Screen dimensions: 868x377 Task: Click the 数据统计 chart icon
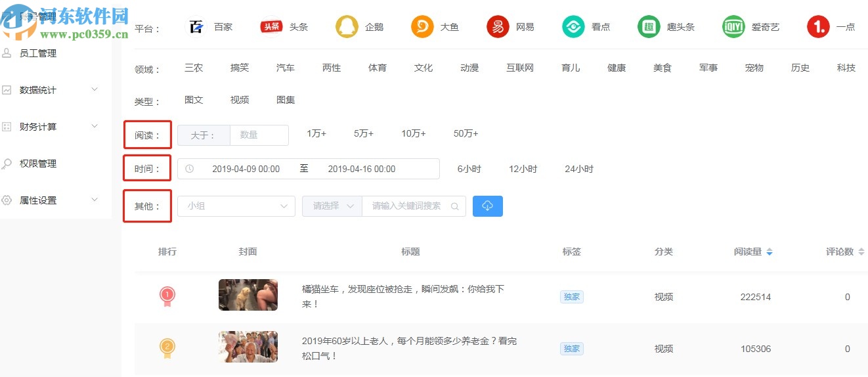7,90
